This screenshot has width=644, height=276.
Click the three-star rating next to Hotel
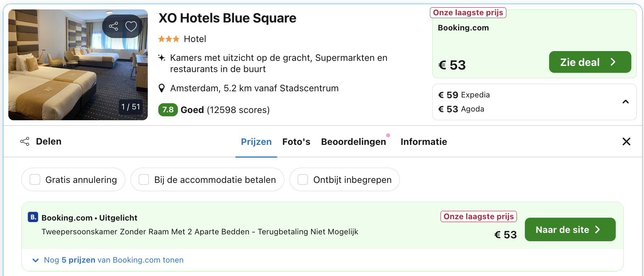[x=168, y=38]
